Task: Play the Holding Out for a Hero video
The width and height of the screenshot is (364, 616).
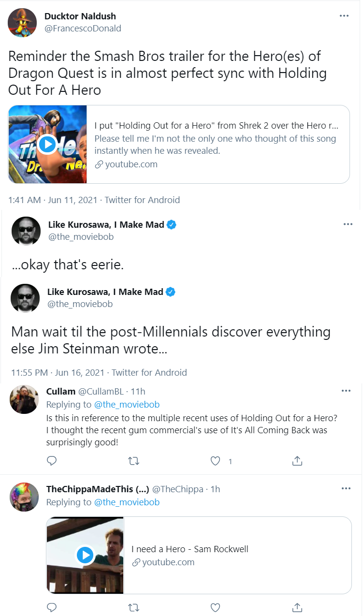Action: [x=47, y=144]
